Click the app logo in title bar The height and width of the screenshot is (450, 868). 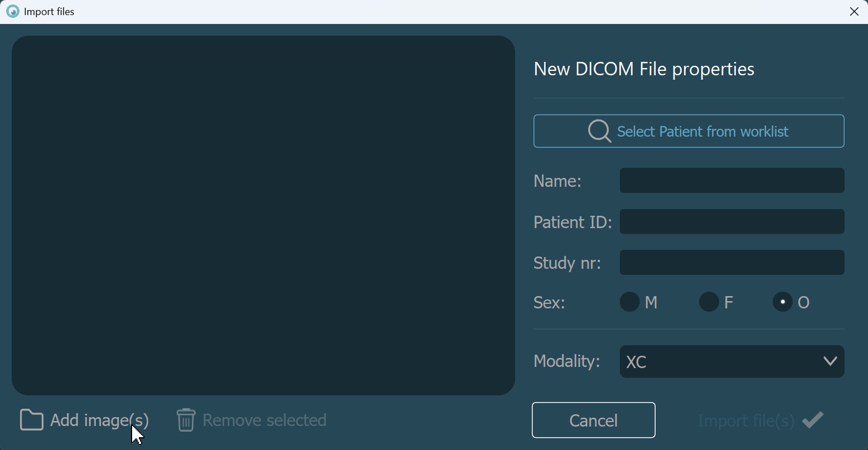point(12,11)
